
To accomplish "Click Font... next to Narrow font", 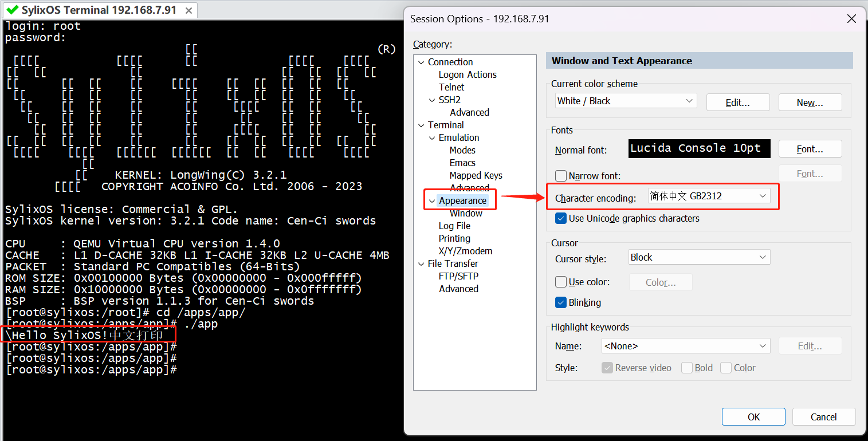I will click(810, 174).
